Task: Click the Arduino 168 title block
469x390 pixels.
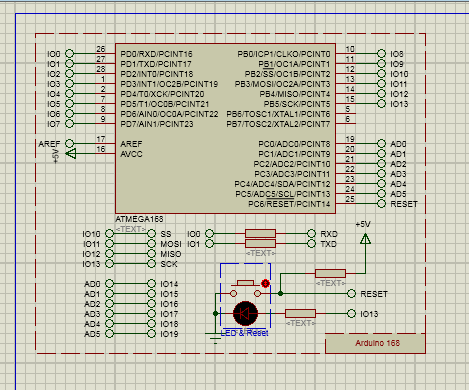Action: click(375, 343)
